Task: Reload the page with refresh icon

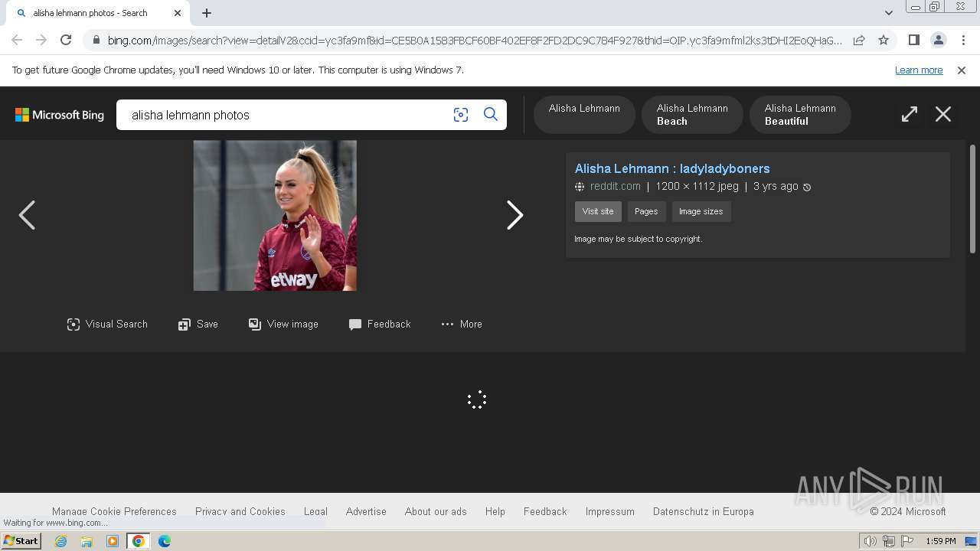Action: (66, 40)
